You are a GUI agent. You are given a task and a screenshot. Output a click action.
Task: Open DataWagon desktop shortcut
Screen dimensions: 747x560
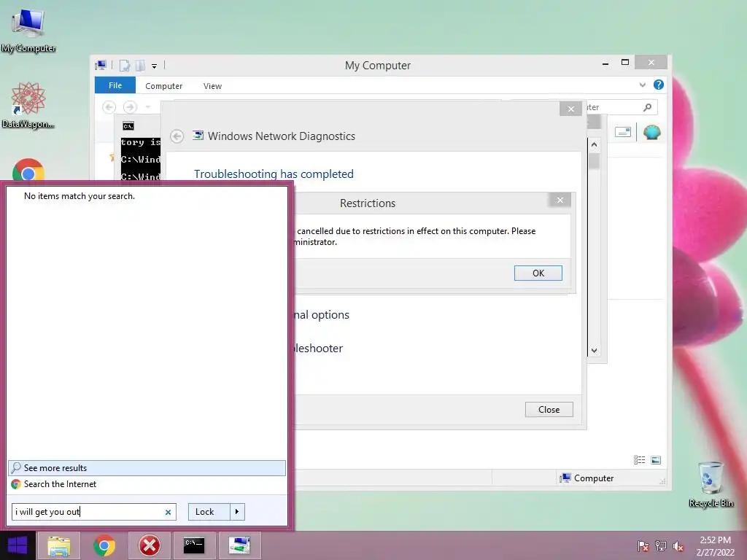tap(28, 105)
